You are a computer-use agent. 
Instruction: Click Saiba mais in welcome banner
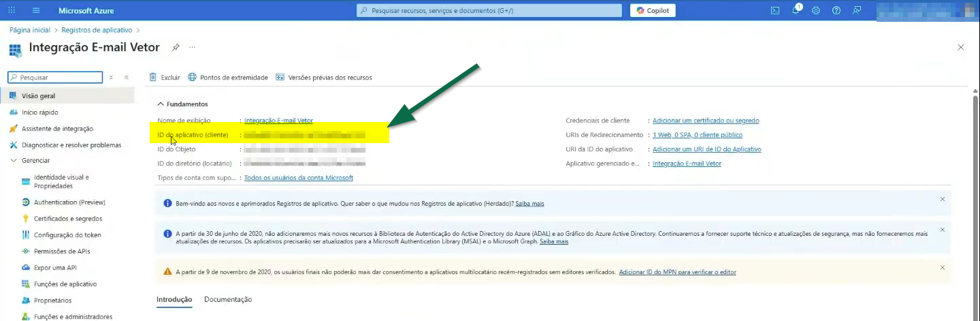click(529, 204)
